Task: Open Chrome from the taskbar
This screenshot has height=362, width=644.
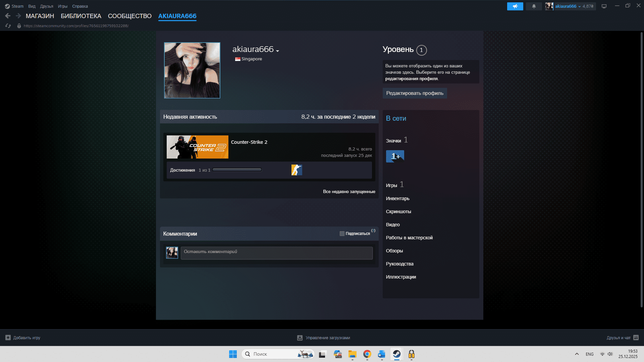Action: click(x=367, y=354)
